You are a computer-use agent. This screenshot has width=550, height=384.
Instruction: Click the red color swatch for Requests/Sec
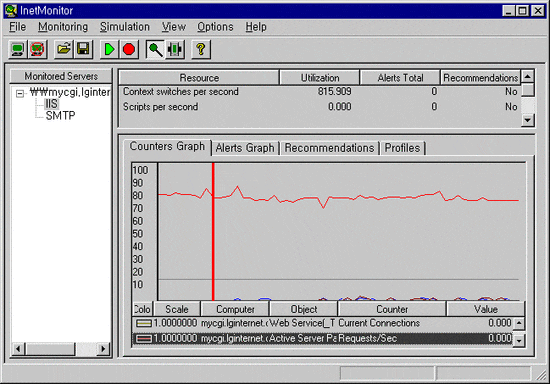[x=144, y=338]
